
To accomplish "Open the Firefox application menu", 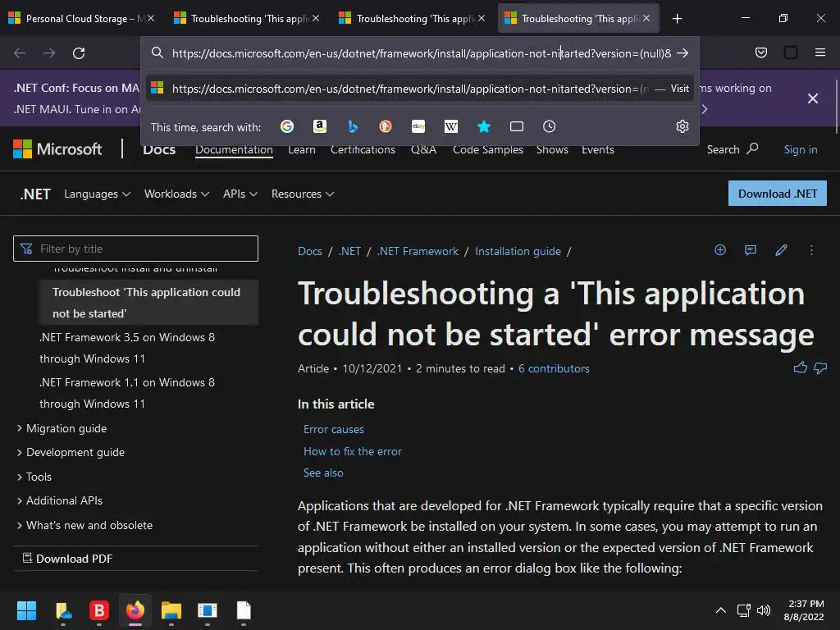I will 820,52.
